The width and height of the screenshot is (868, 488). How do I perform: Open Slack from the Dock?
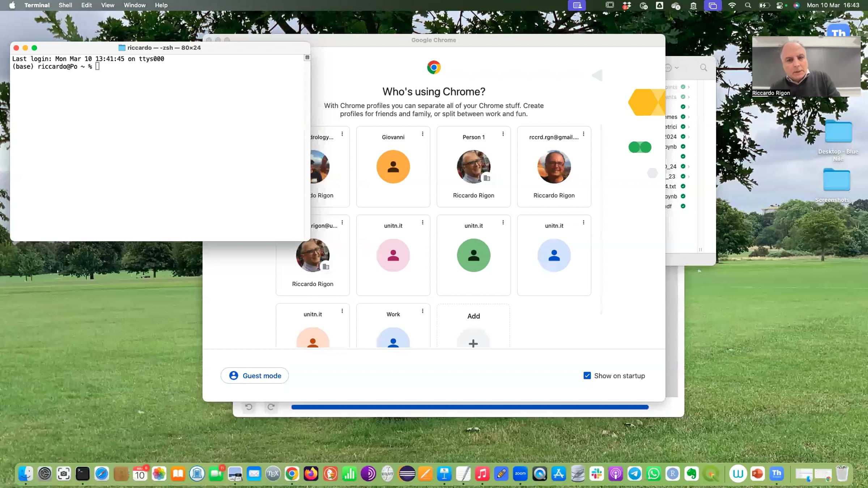(597, 474)
